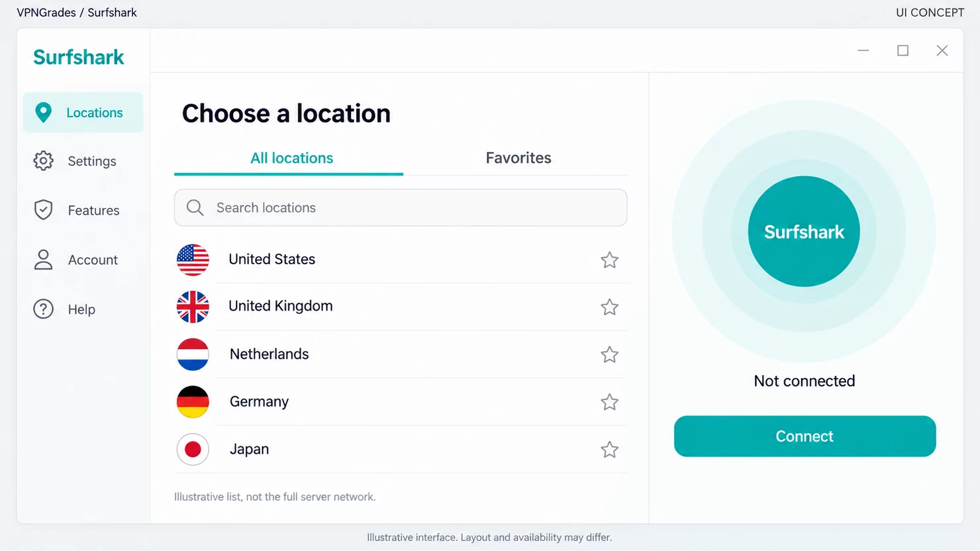Click the Japan flag icon
This screenshot has width=980, height=551.
coord(193,450)
